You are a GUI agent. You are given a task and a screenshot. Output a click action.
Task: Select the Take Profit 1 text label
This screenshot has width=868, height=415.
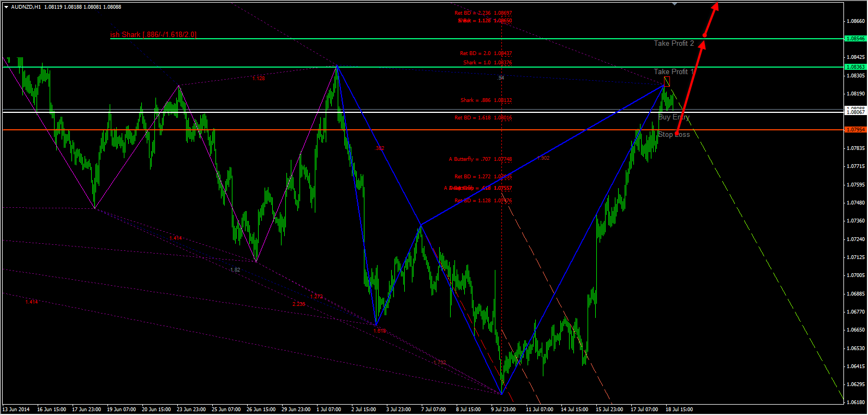click(674, 72)
